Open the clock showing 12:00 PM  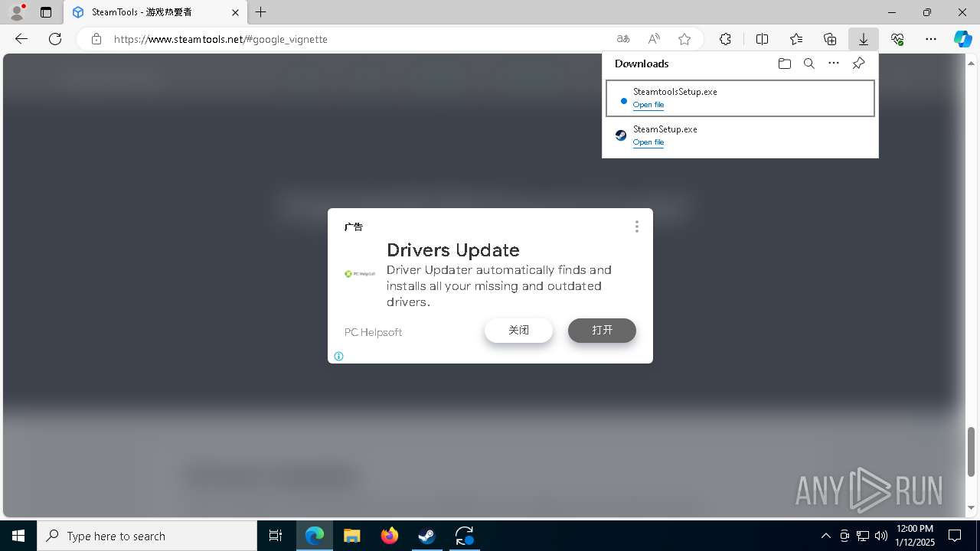coord(915,536)
